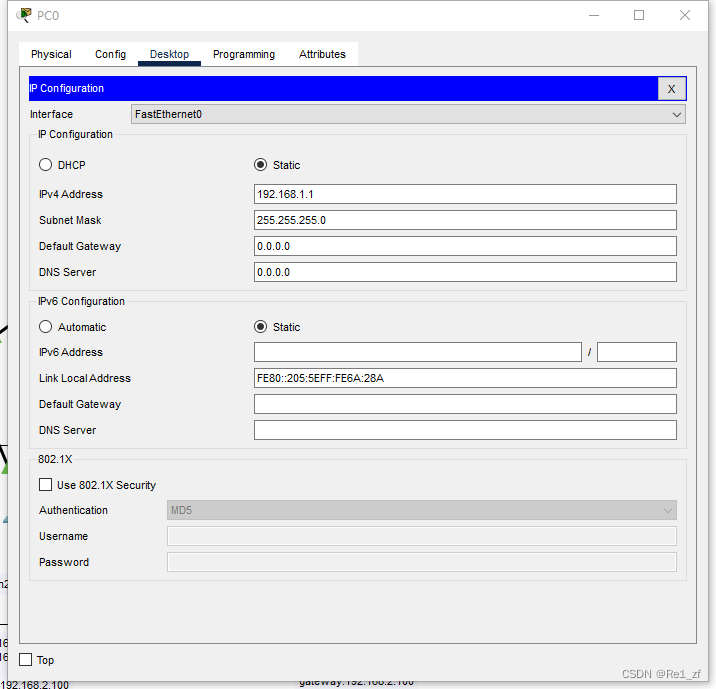Click the IPv4 Default Gateway field

coord(465,246)
